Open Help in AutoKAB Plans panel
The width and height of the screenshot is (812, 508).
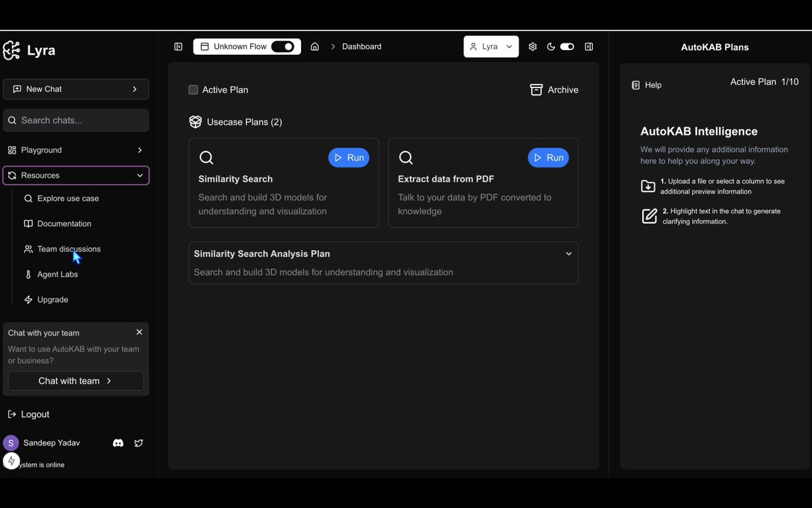point(646,85)
